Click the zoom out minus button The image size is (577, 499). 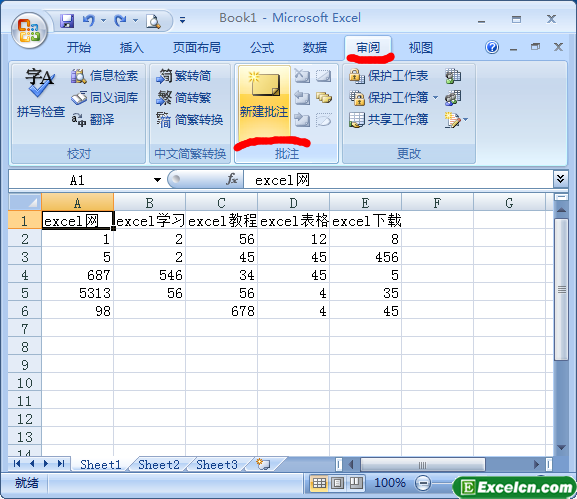coord(423,482)
